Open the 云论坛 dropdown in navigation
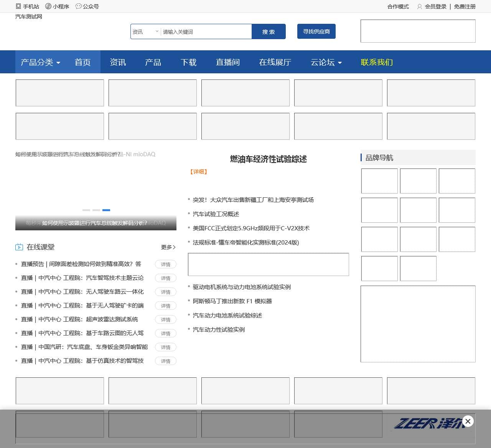Screen dimensions: 491x448 (325, 62)
